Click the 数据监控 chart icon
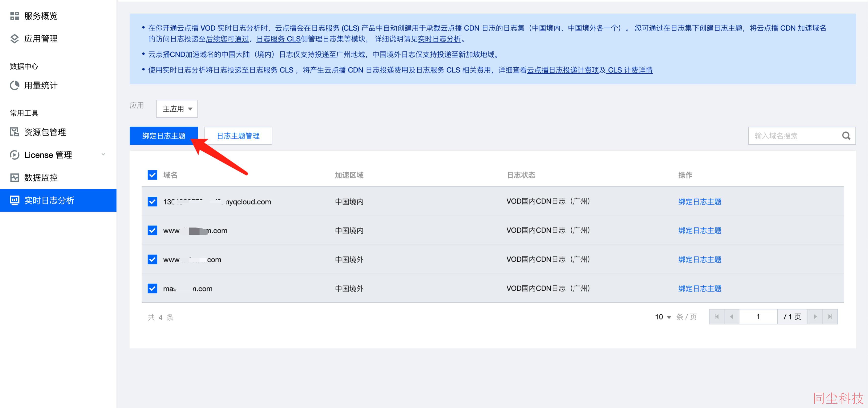 pyautogui.click(x=14, y=177)
